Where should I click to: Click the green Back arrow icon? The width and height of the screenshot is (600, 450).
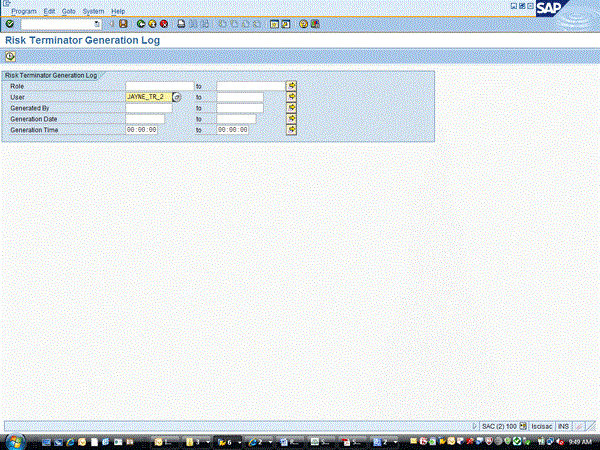pyautogui.click(x=141, y=23)
